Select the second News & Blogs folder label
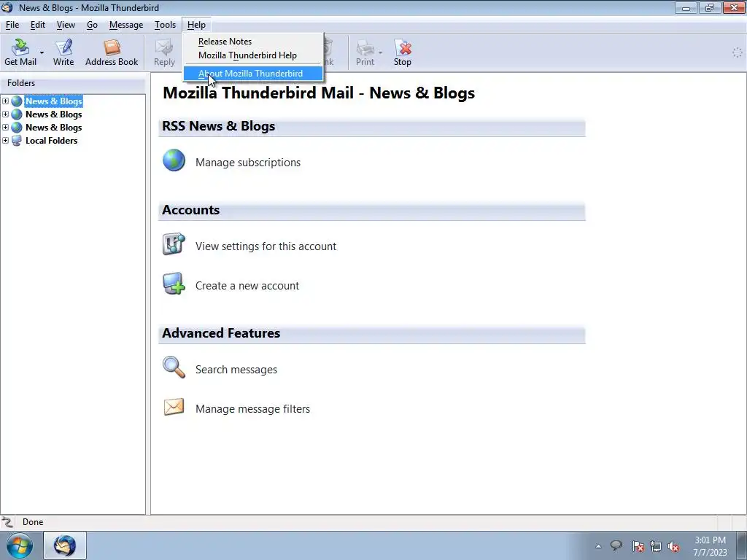Image resolution: width=747 pixels, height=560 pixels. click(54, 114)
